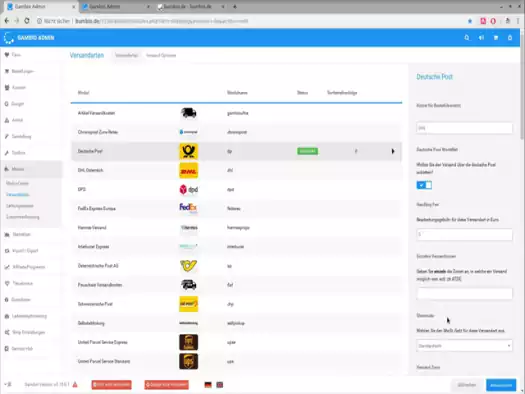Open the search icon in the header
This screenshot has width=525, height=394.
(x=467, y=38)
